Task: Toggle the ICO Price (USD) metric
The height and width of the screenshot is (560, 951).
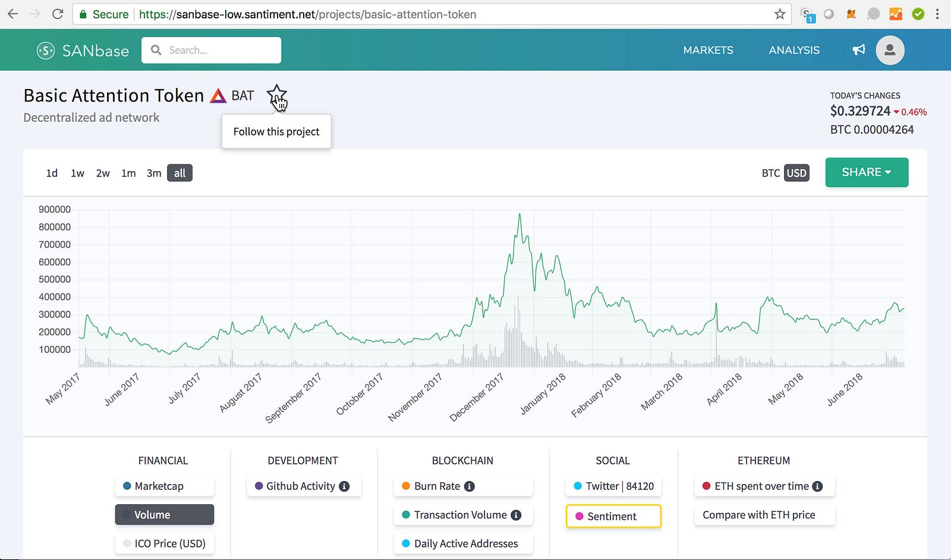Action: 165,543
